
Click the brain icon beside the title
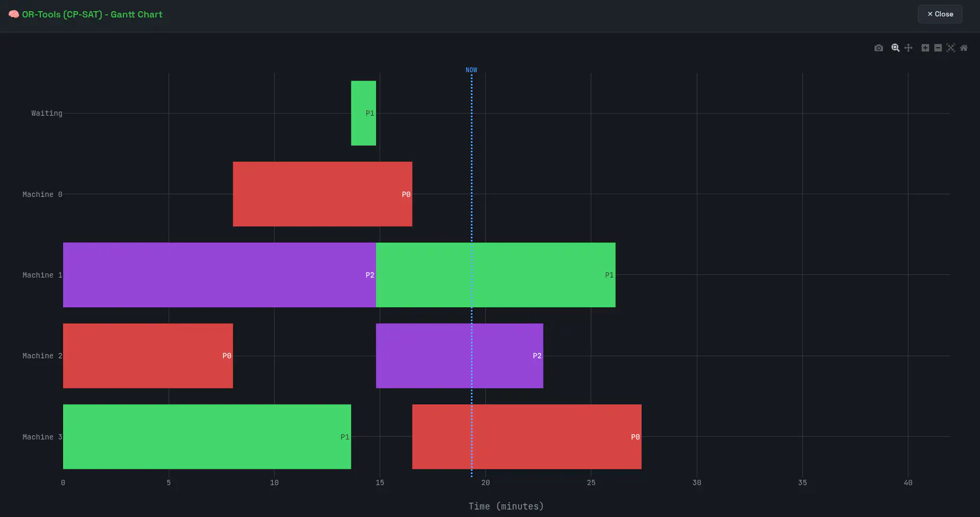pos(14,14)
